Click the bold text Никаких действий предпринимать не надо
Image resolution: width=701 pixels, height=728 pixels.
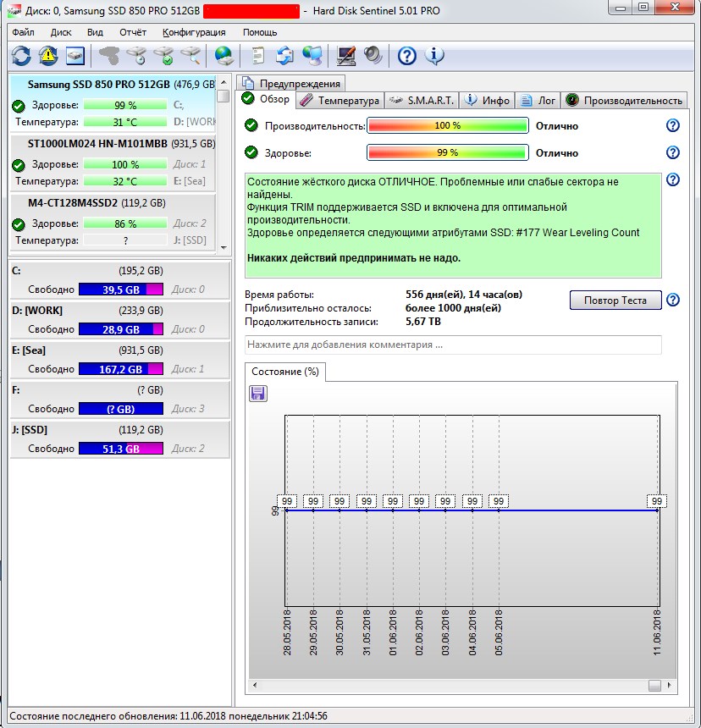click(x=354, y=258)
